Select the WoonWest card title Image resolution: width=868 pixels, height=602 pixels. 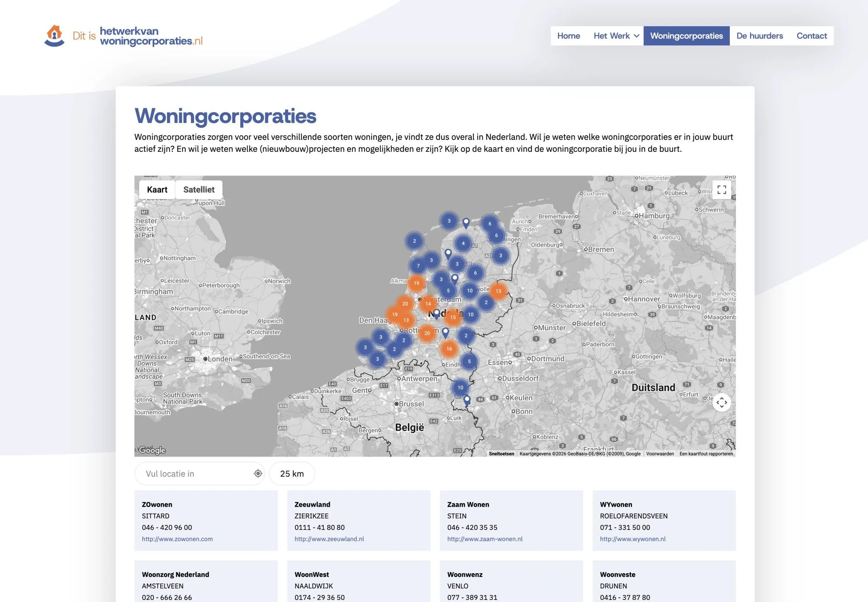tap(312, 574)
